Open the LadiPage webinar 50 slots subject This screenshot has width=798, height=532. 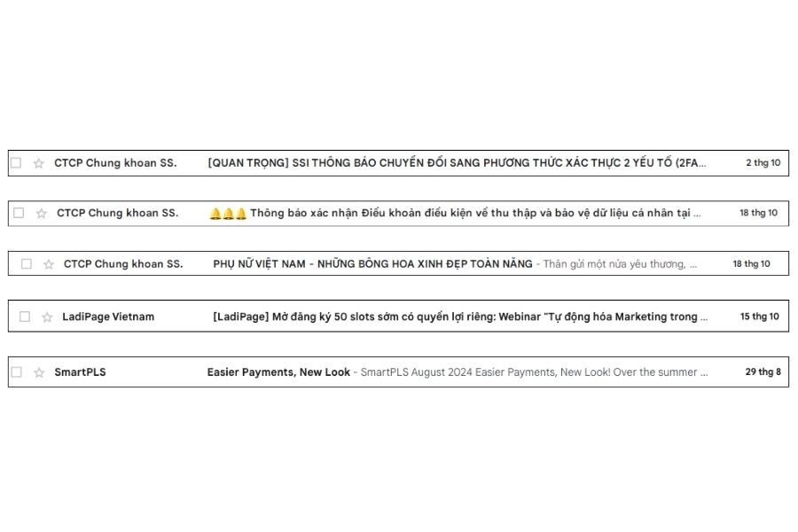(460, 317)
